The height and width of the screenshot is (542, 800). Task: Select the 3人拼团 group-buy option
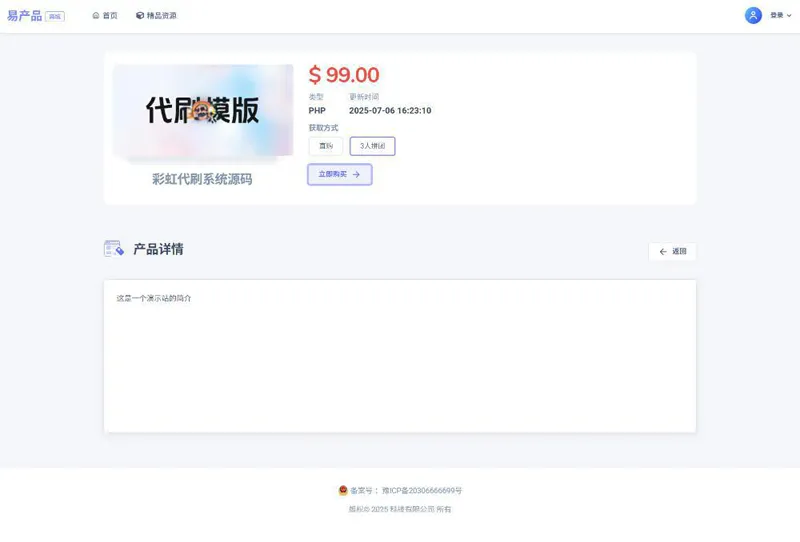(372, 146)
